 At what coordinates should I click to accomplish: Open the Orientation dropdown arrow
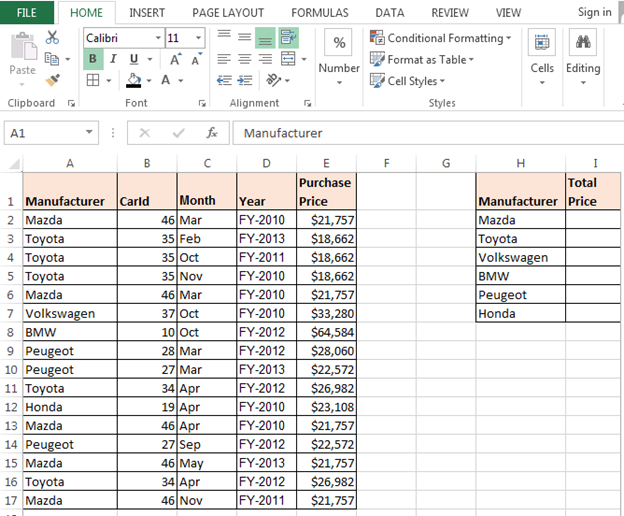pos(287,80)
